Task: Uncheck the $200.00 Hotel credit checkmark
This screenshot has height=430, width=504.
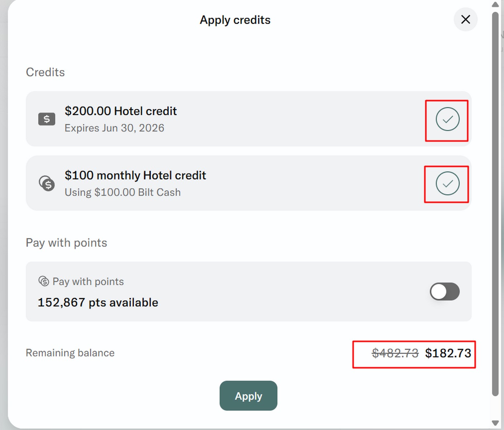Action: pos(447,119)
